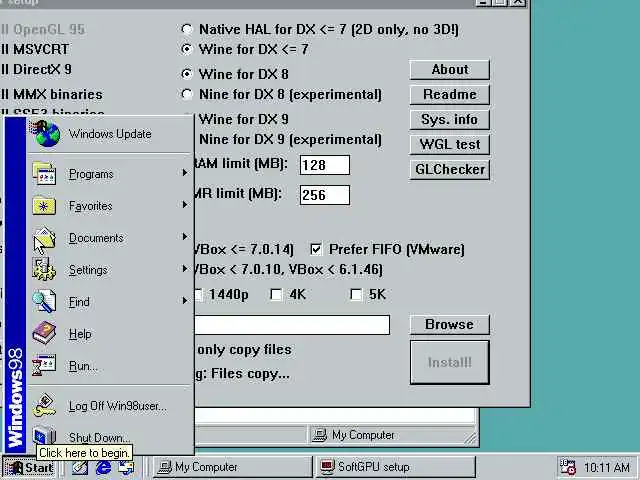This screenshot has width=640, height=480.
Task: Click the Settings gear icon
Action: point(44,270)
